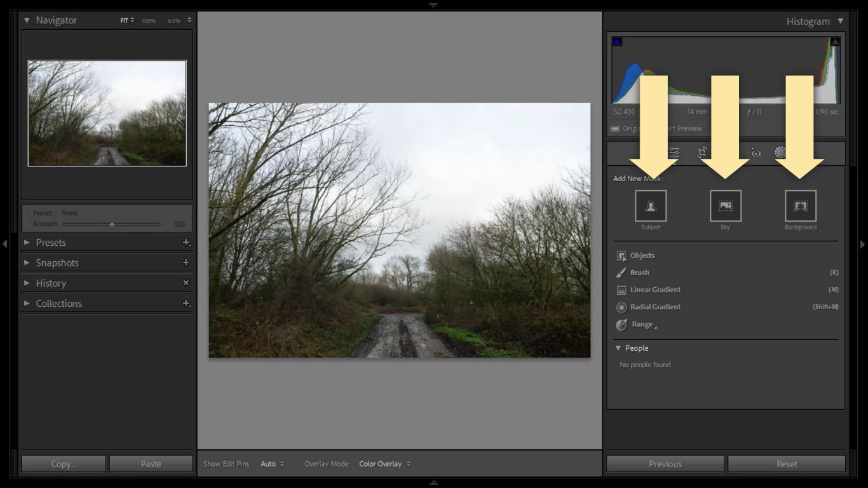The height and width of the screenshot is (488, 868).
Task: Select the Subject mask icon
Action: pos(650,206)
